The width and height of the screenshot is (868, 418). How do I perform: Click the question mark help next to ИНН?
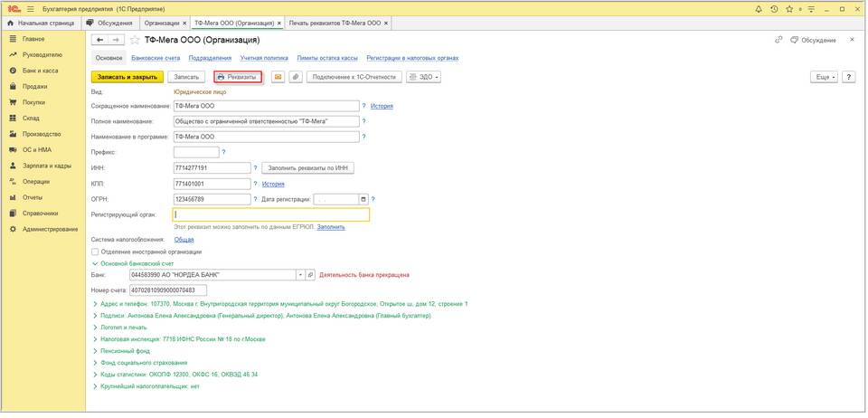click(x=257, y=168)
